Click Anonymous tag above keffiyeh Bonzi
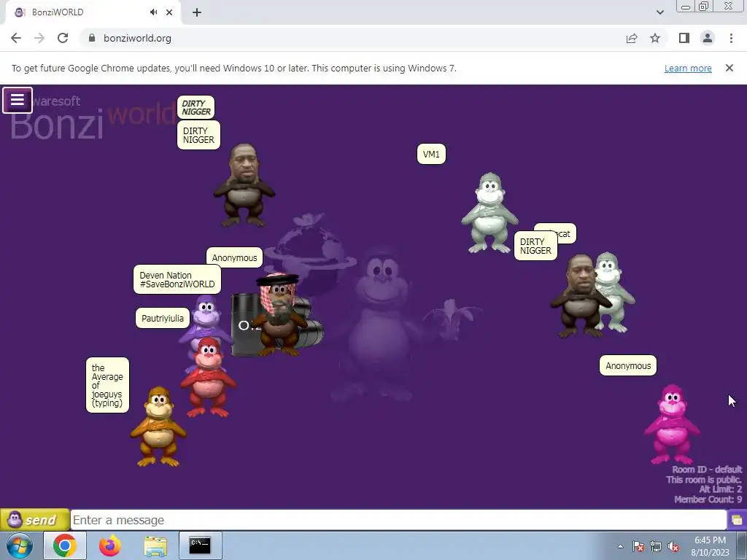 click(234, 257)
